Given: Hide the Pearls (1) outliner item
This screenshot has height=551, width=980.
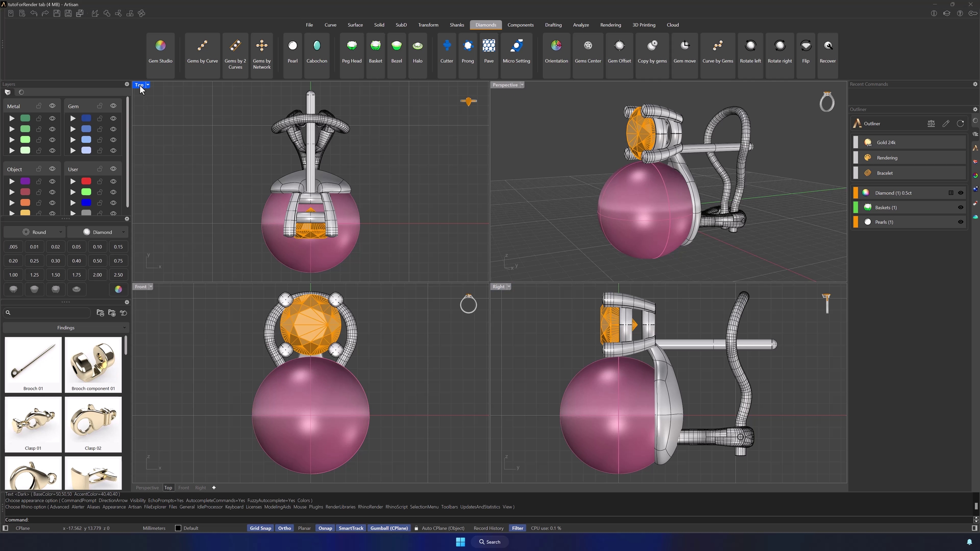Looking at the screenshot, I should click(960, 222).
